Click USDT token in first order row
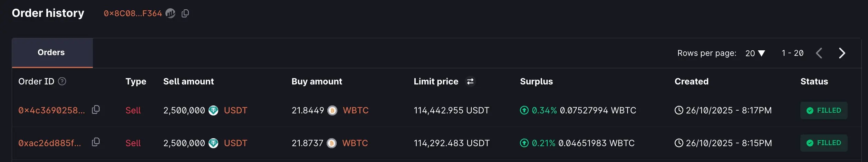The height and width of the screenshot is (162, 868). (235, 110)
